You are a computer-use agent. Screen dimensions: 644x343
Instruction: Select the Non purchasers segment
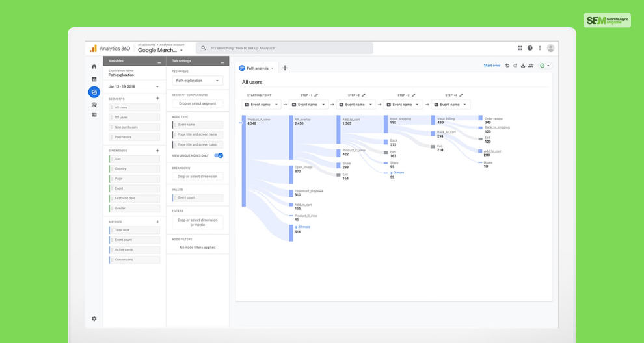click(134, 127)
